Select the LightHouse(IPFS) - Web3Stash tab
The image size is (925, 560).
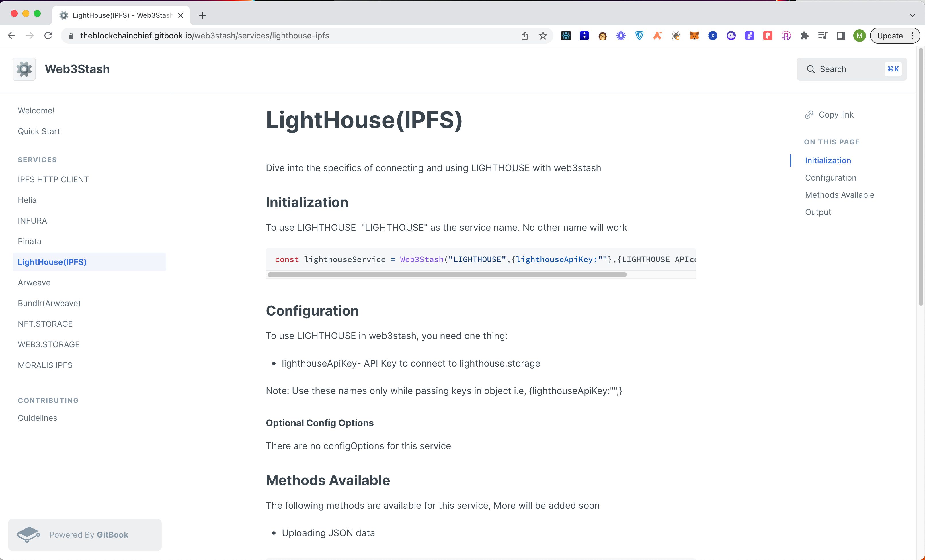pyautogui.click(x=121, y=15)
